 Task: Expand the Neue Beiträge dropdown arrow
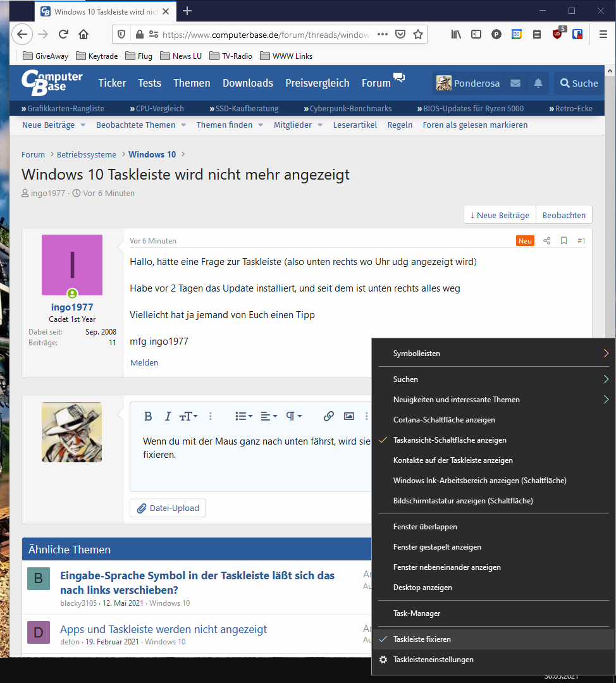click(x=83, y=125)
